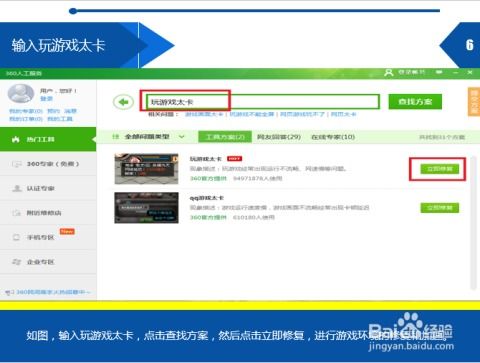The image size is (480, 363).
Task: Click 立即修复 for qq游戏太卡
Action: click(439, 208)
